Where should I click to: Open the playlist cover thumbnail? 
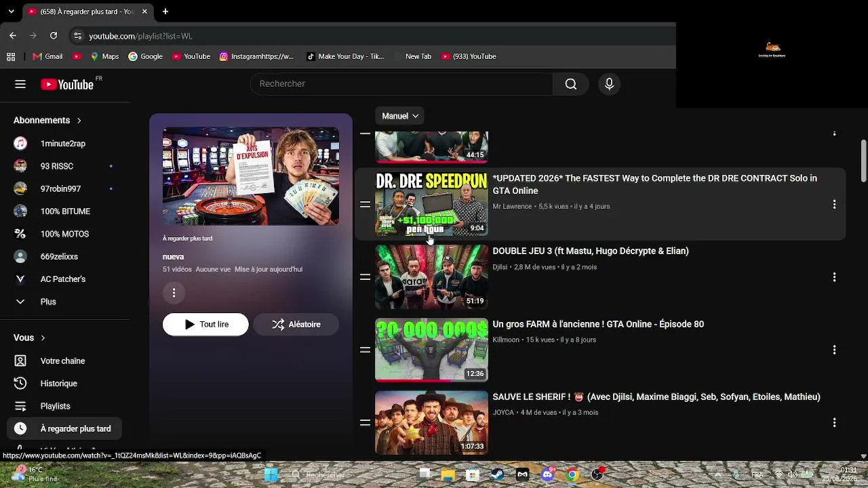[x=251, y=176]
